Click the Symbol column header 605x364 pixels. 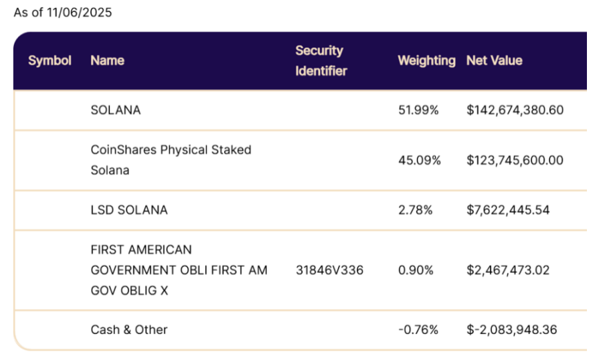[x=50, y=60]
